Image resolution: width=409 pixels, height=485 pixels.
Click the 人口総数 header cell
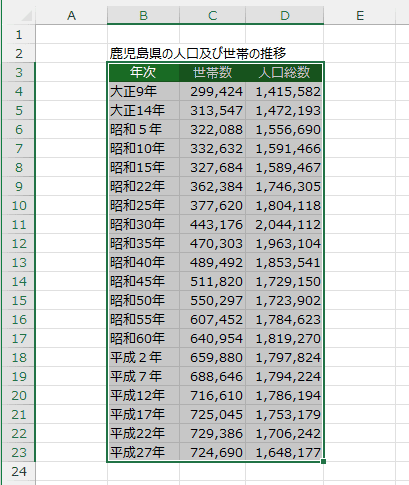click(x=284, y=72)
